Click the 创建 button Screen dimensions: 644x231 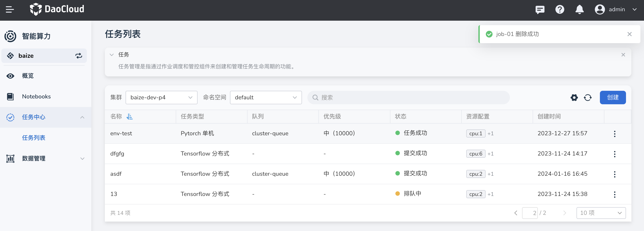point(613,97)
